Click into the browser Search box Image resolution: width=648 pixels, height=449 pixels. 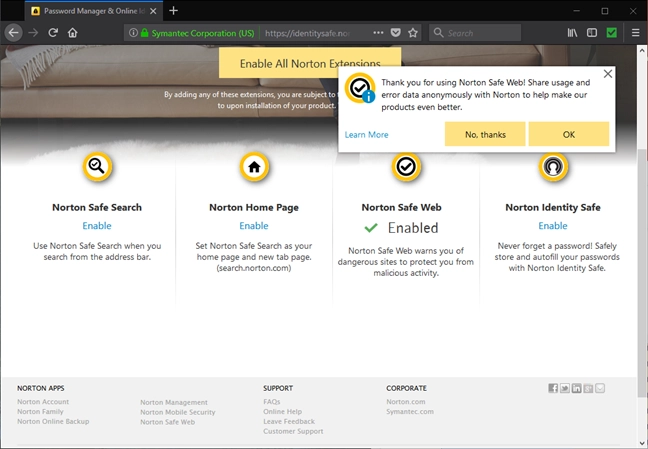[x=475, y=33]
